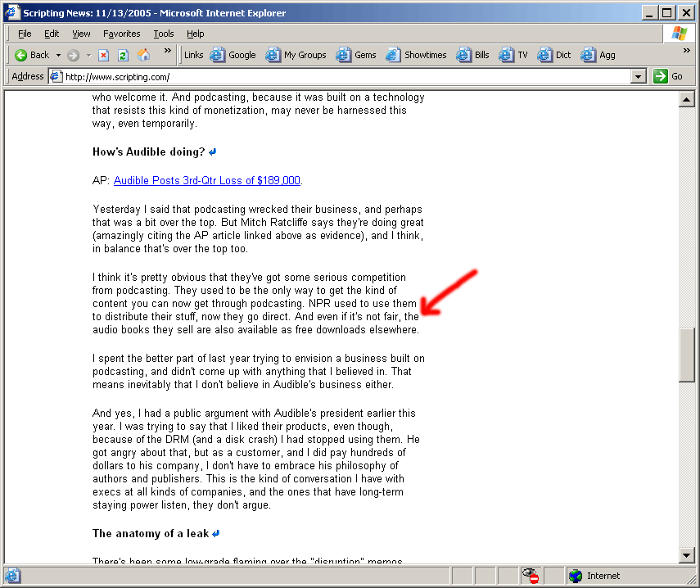Image resolution: width=700 pixels, height=588 pixels.
Task: Expand the Back history dropdown arrow
Action: pos(58,56)
